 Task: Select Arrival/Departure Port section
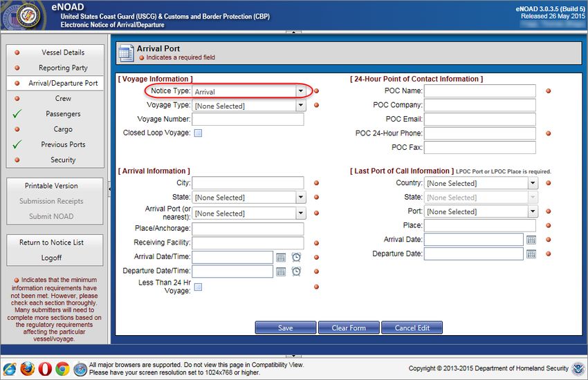pyautogui.click(x=55, y=83)
